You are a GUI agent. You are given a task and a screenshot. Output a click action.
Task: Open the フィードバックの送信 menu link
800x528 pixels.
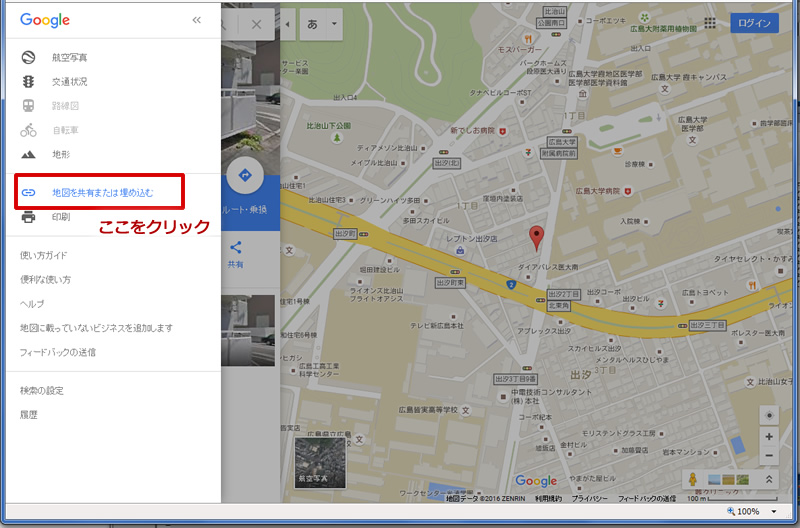[x=58, y=352]
